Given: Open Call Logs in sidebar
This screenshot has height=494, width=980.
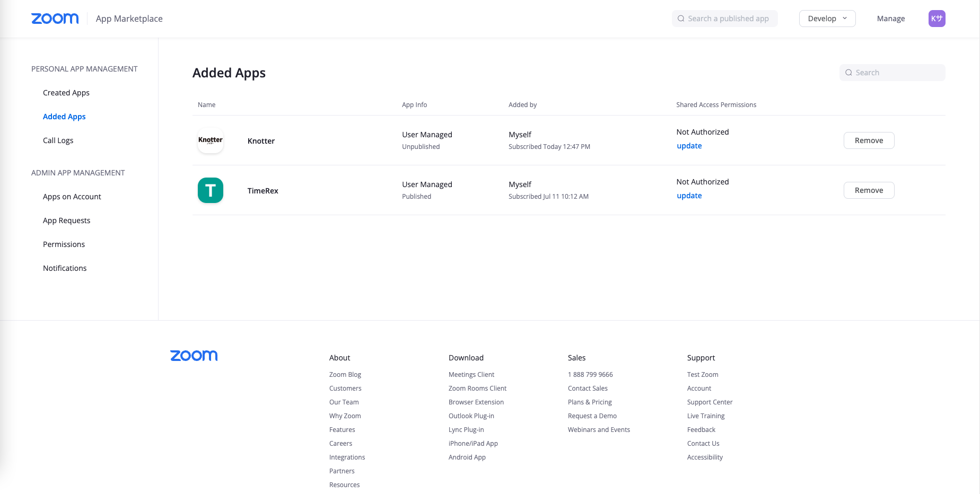Looking at the screenshot, I should [58, 140].
